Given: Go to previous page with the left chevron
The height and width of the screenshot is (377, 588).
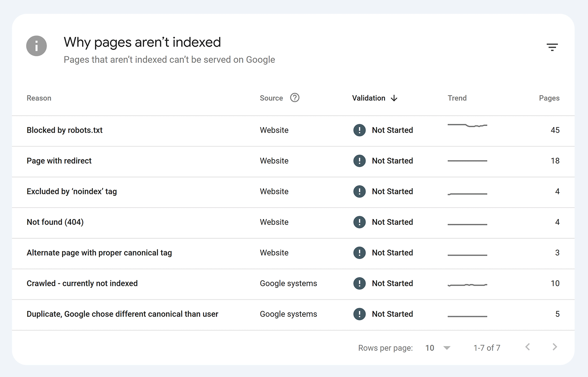Looking at the screenshot, I should coord(528,347).
